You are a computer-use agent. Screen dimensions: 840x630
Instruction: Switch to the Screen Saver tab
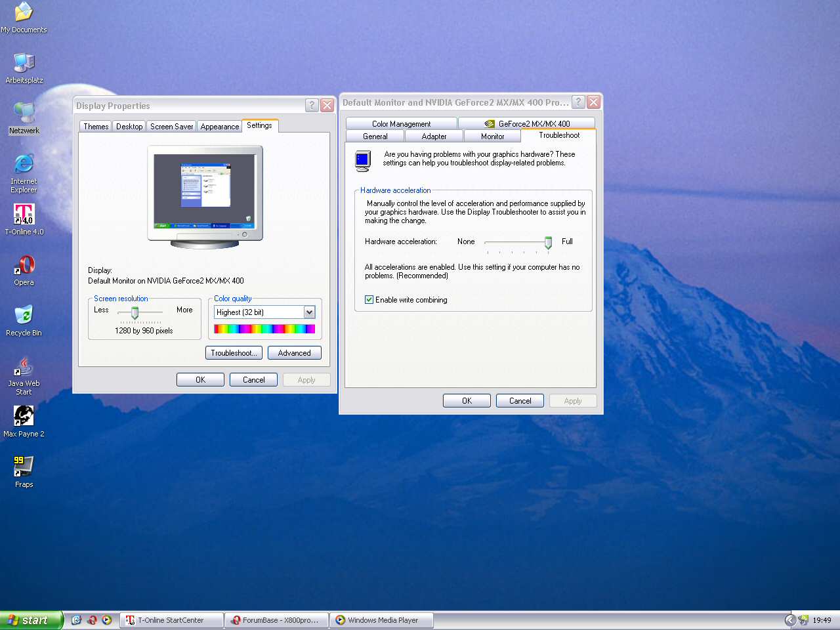pyautogui.click(x=171, y=127)
